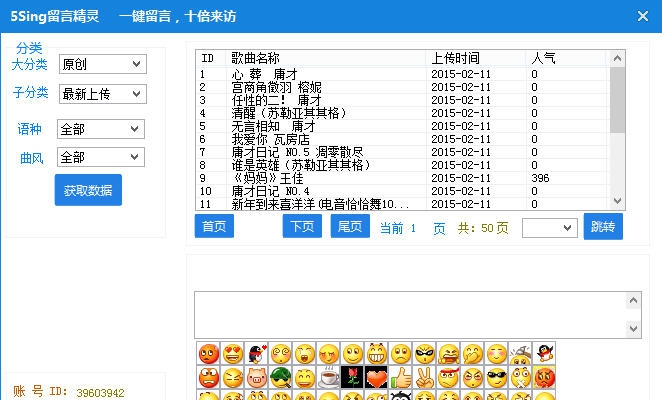662x400 pixels.
Task: Select song row 我爱你 瓦房店
Action: pyautogui.click(x=402, y=139)
